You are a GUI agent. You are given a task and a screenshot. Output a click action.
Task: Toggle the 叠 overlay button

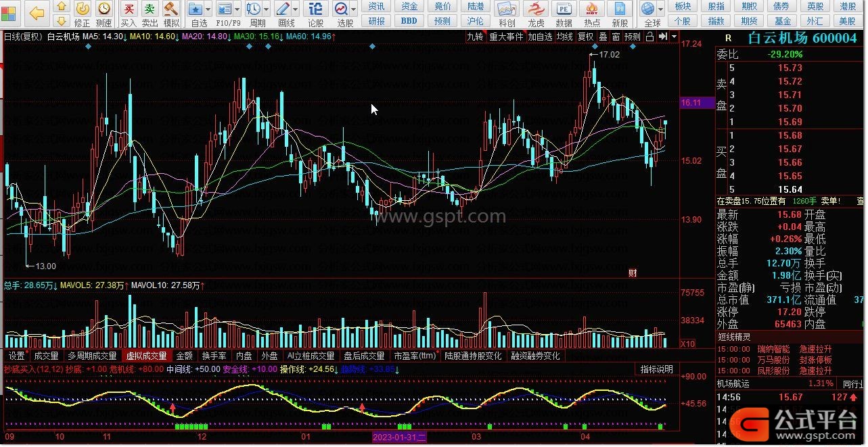(x=603, y=37)
